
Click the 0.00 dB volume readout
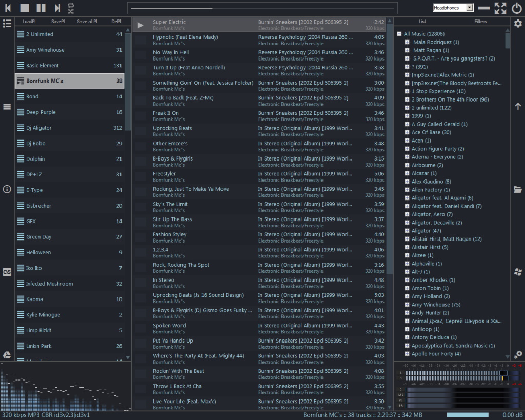512,415
